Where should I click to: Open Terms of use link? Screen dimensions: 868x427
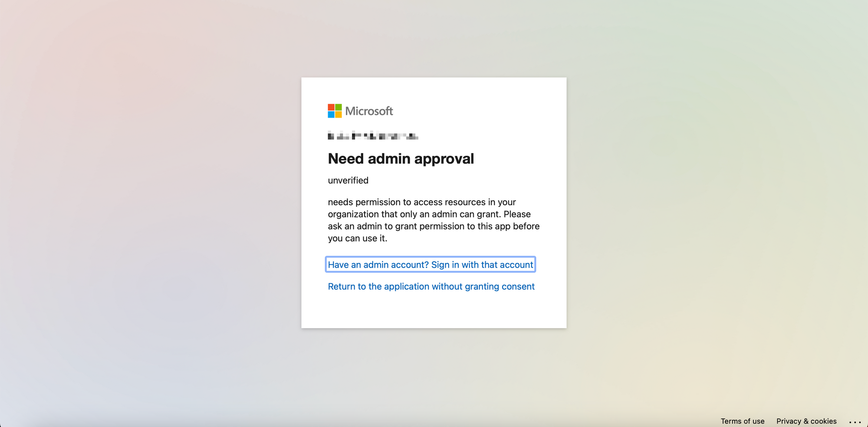(x=743, y=421)
